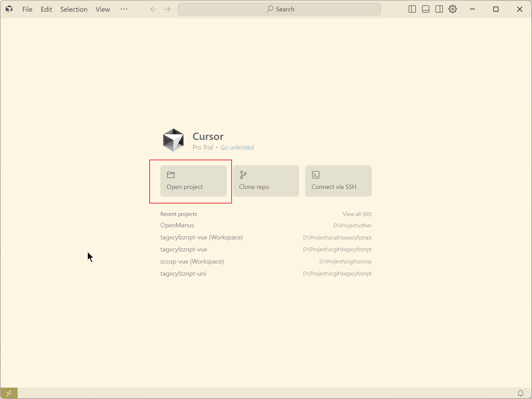Toggle the primary sidebar layout icon

pos(412,9)
